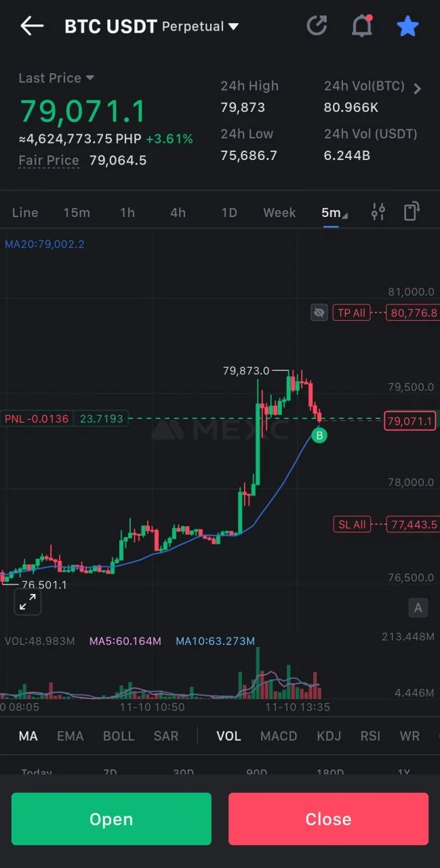This screenshot has height=868, width=440.
Task: Select the BOLL indicator tab
Action: pyautogui.click(x=119, y=736)
